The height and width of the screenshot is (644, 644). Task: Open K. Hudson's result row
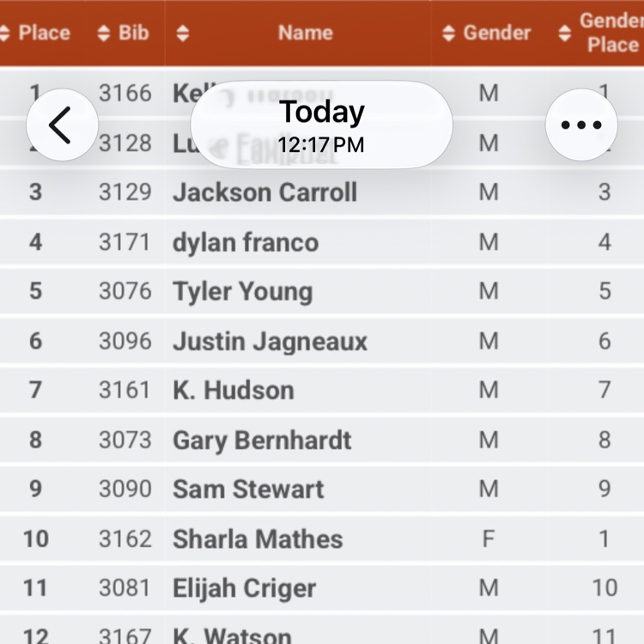click(322, 390)
